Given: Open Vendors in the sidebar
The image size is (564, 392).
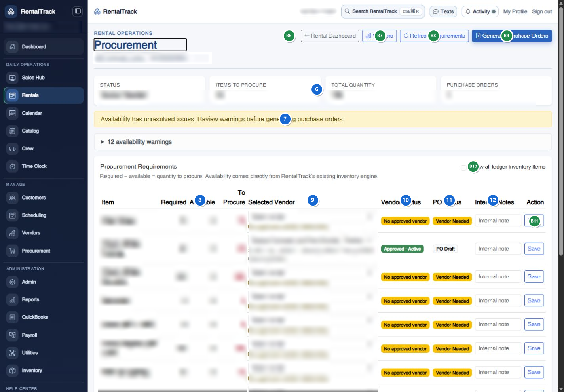Looking at the screenshot, I should coord(44,233).
